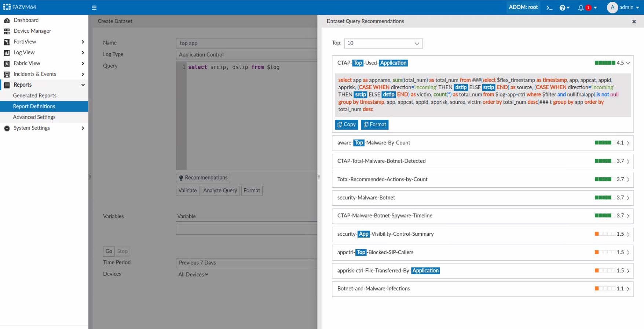Click the admin user avatar icon
The width and height of the screenshot is (644, 329).
(x=612, y=7)
